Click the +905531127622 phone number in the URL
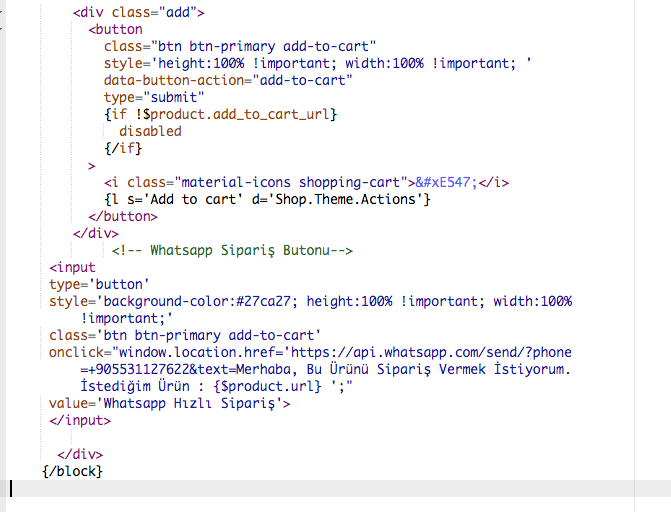Image resolution: width=671 pixels, height=512 pixels. coord(139,369)
